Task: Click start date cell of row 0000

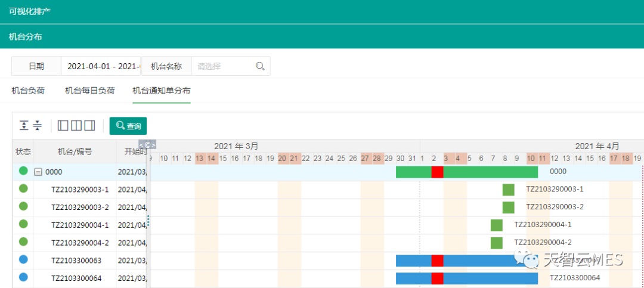Action: (x=131, y=172)
